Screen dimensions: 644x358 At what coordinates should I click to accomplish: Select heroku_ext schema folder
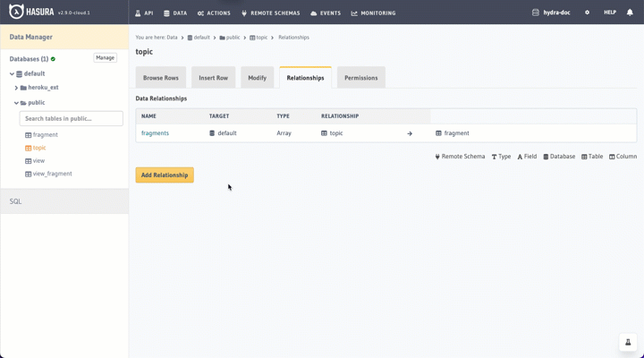pyautogui.click(x=43, y=88)
